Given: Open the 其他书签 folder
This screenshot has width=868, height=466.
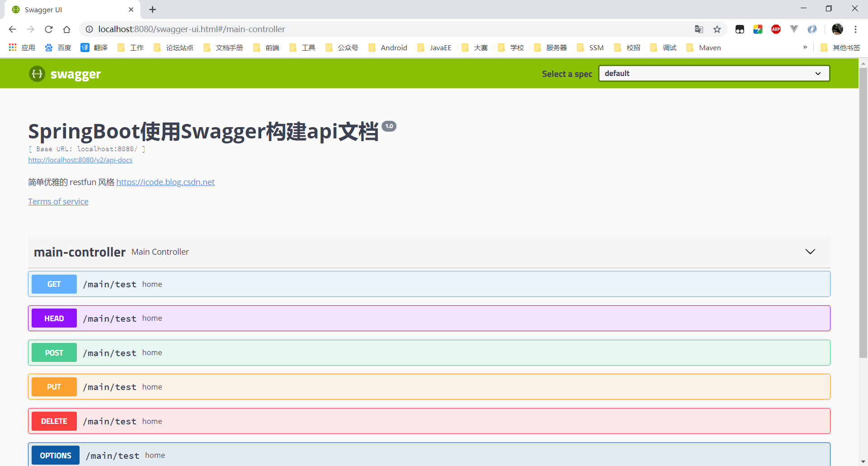Looking at the screenshot, I should [x=840, y=48].
